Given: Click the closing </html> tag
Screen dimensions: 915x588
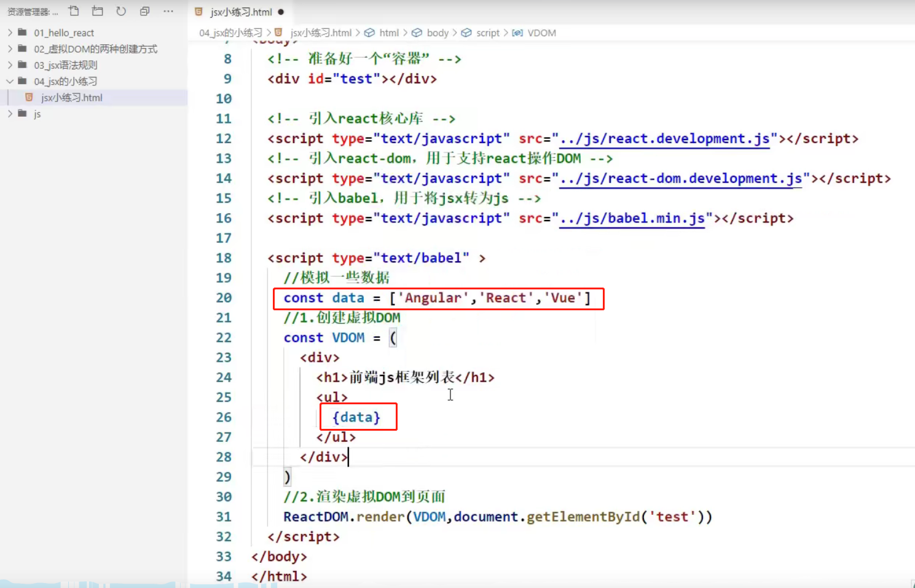Looking at the screenshot, I should pyautogui.click(x=279, y=576).
